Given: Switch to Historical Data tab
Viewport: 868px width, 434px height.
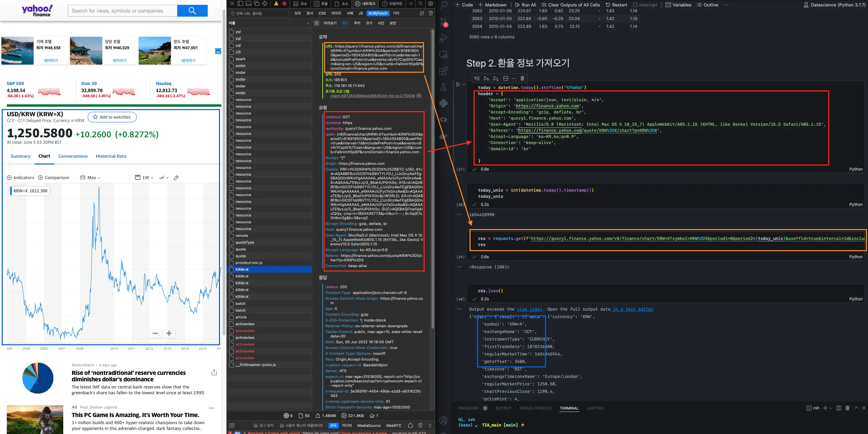Looking at the screenshot, I should pyautogui.click(x=111, y=156).
